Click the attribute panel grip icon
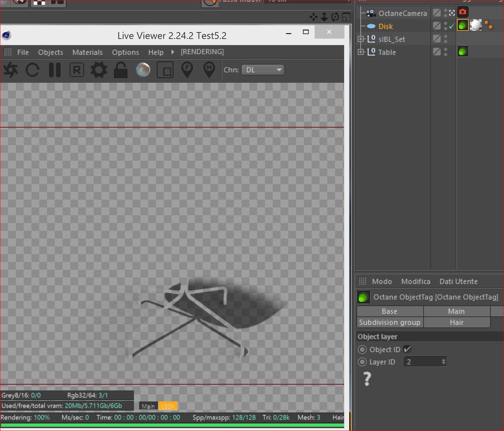The height and width of the screenshot is (431, 504). click(363, 281)
